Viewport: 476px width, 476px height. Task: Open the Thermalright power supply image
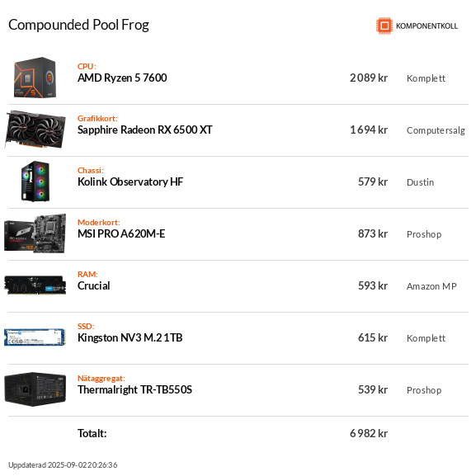point(35,389)
